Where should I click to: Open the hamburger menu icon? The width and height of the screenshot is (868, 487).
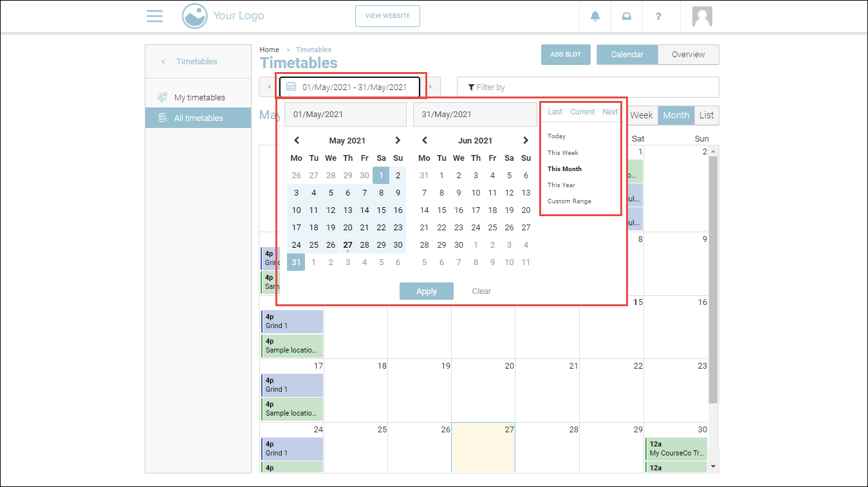click(x=154, y=16)
